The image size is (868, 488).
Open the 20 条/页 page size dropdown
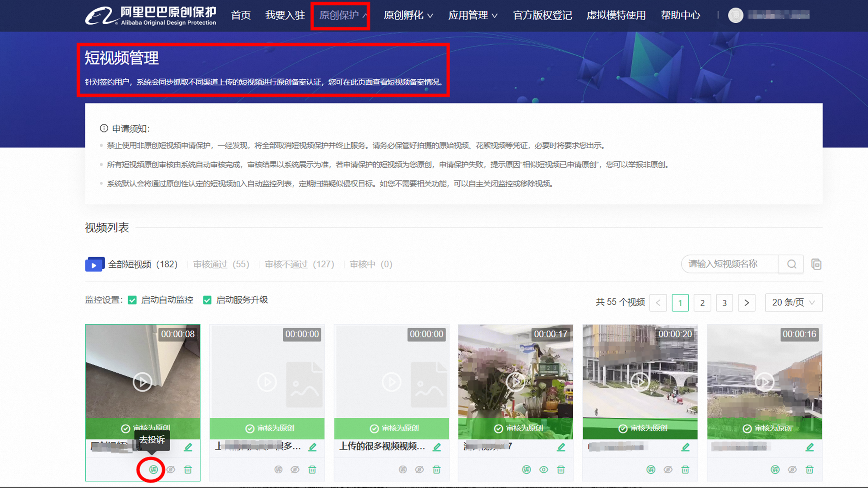[794, 302]
